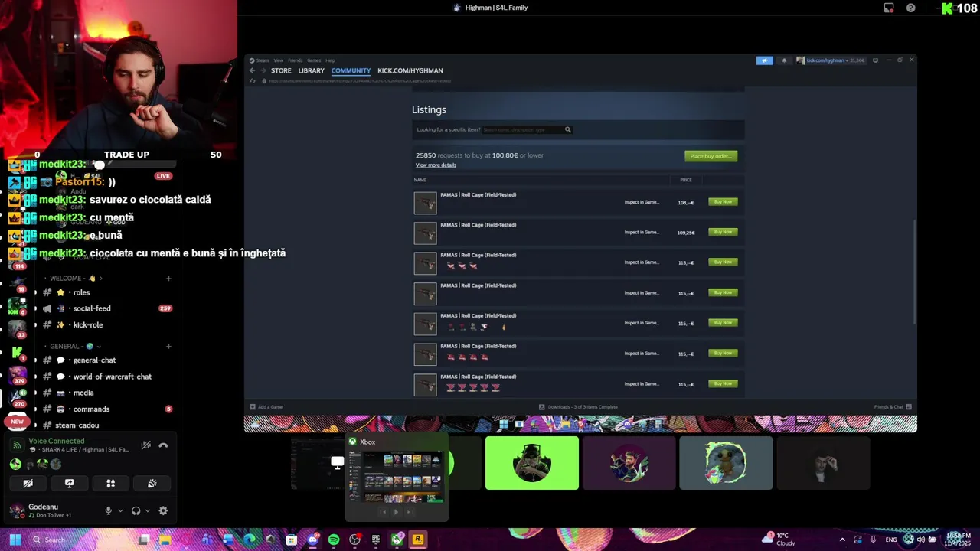Open the Windows Start menu
The width and height of the screenshot is (980, 551).
tap(15, 540)
